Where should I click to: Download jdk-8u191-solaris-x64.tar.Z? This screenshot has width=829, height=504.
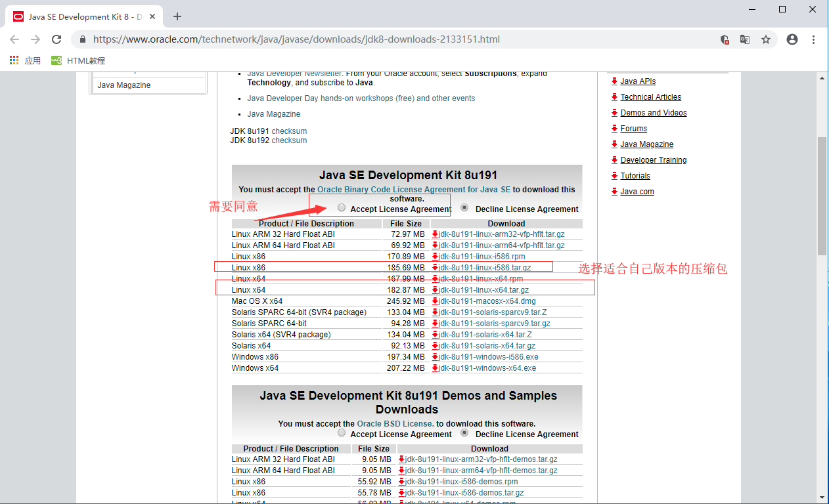(485, 335)
